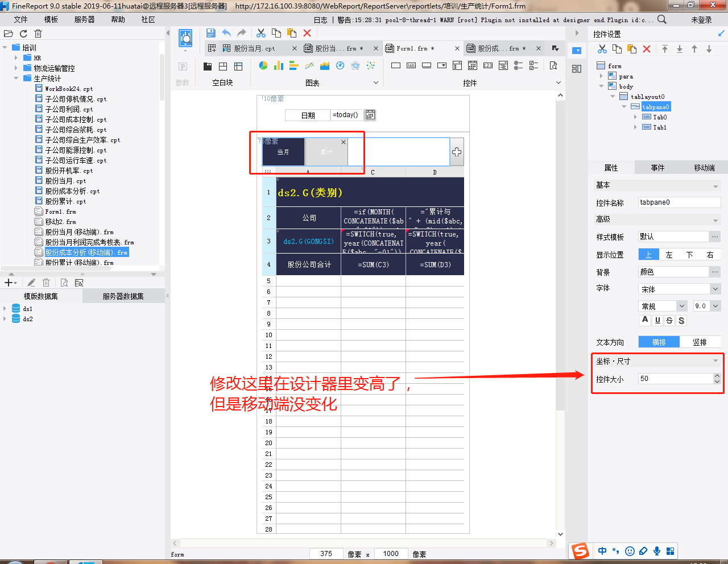Toggle strikethrough font style button
The height and width of the screenshot is (564, 728).
click(669, 320)
